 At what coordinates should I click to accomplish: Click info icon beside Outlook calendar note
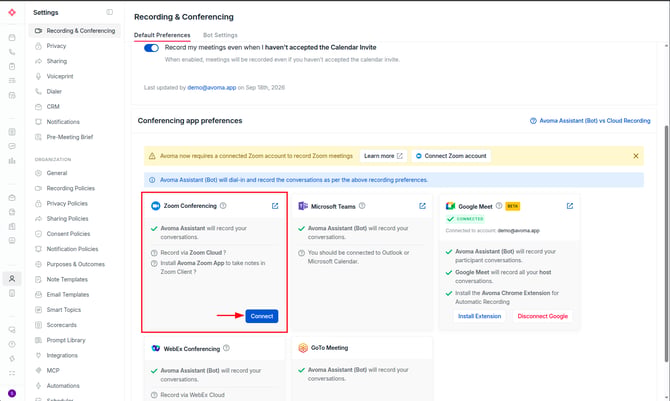[301, 253]
